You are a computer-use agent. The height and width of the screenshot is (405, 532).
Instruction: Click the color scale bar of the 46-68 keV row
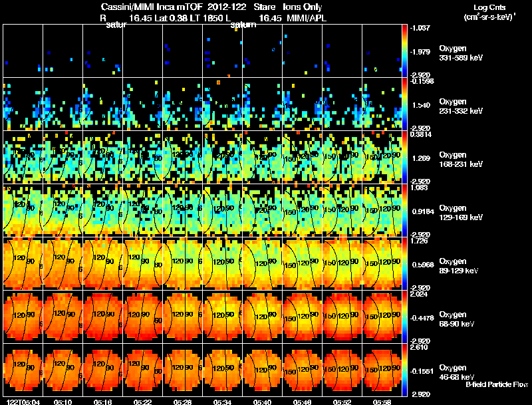click(404, 370)
